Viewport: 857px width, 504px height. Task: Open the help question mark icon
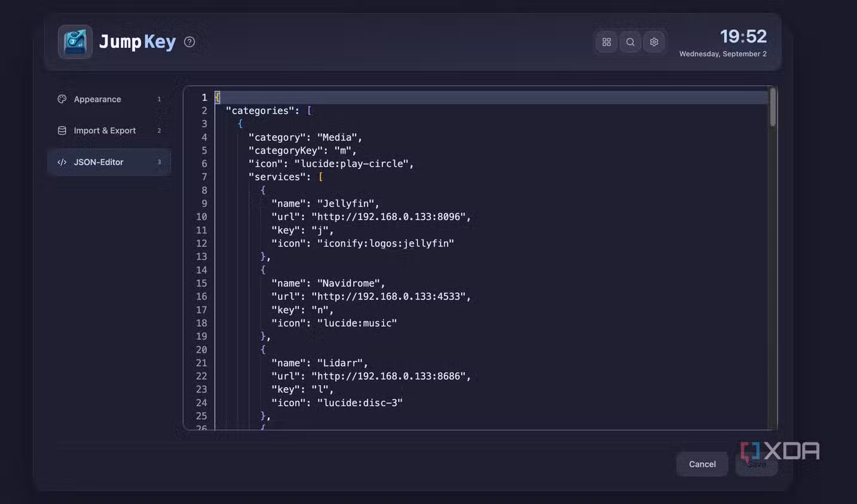pos(189,42)
